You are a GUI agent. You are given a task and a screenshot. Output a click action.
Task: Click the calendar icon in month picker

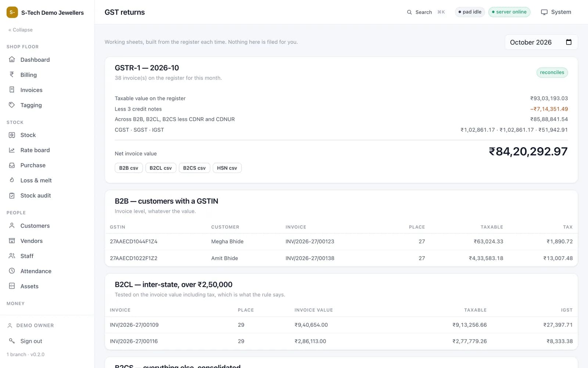tap(569, 42)
